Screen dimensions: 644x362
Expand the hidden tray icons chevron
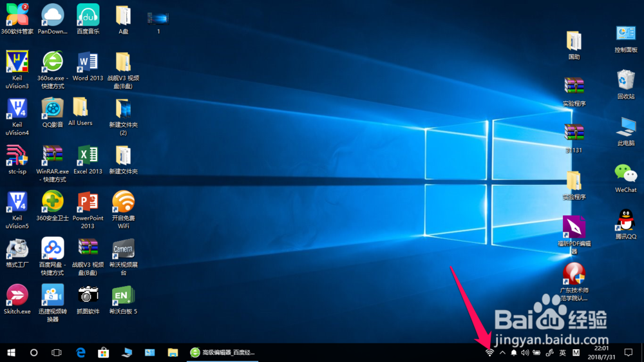(502, 352)
